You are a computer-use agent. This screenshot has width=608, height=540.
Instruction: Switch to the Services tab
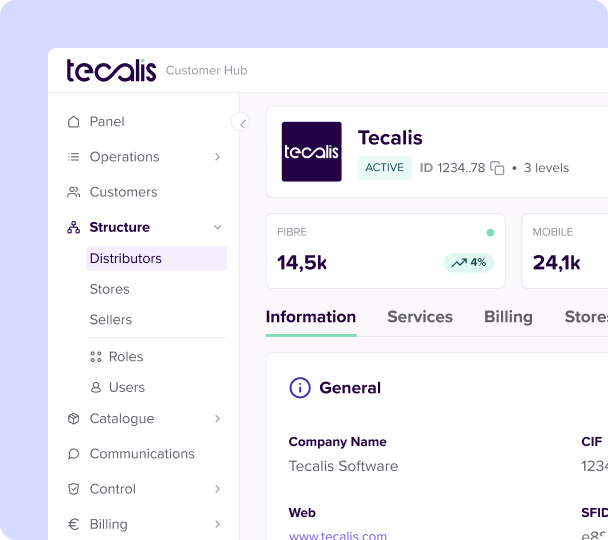pyautogui.click(x=420, y=317)
